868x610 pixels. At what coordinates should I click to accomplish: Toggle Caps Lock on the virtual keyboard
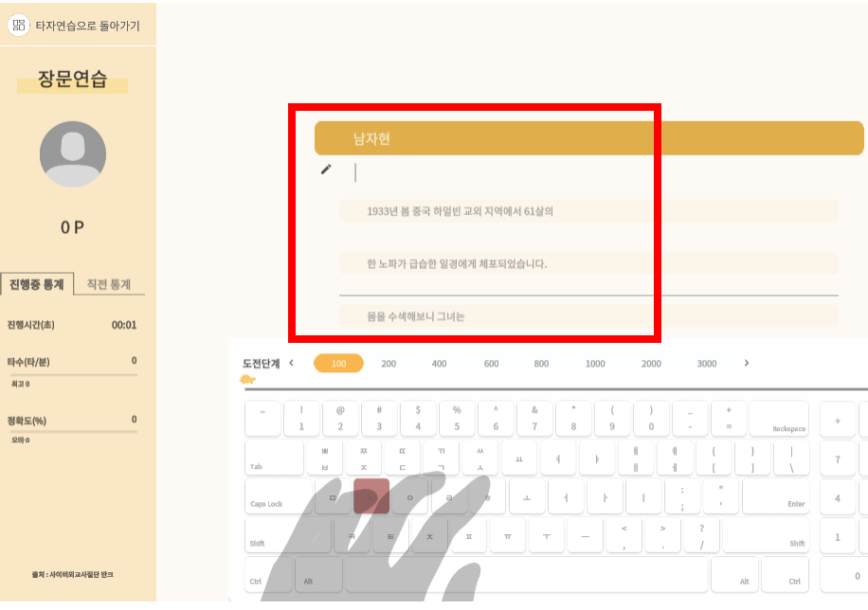pos(279,497)
